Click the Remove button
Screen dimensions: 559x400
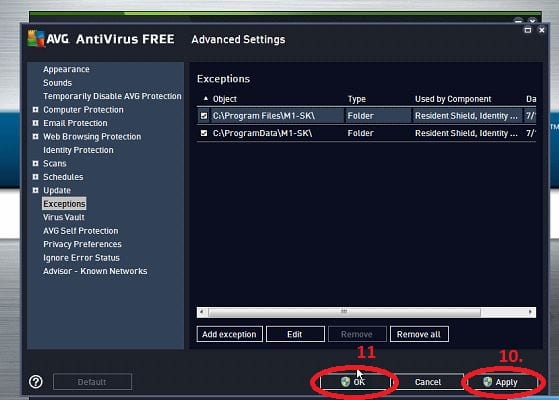[357, 334]
